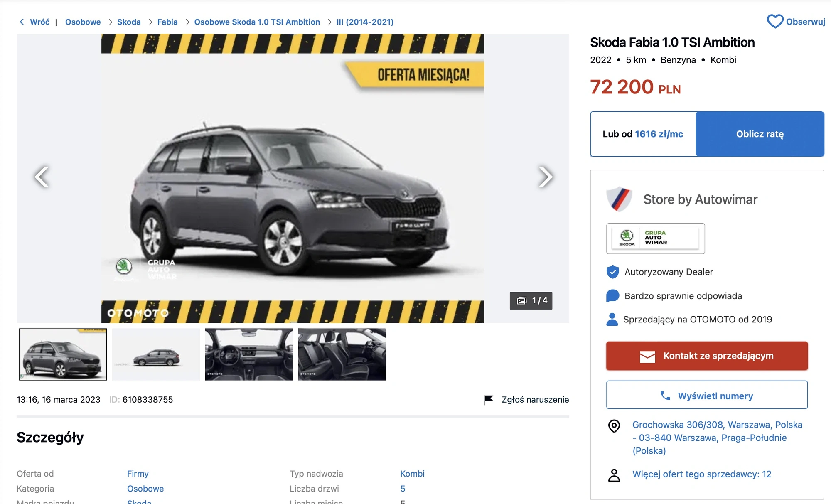Open the Osobowe breadcrumb
The image size is (831, 504).
click(x=83, y=22)
